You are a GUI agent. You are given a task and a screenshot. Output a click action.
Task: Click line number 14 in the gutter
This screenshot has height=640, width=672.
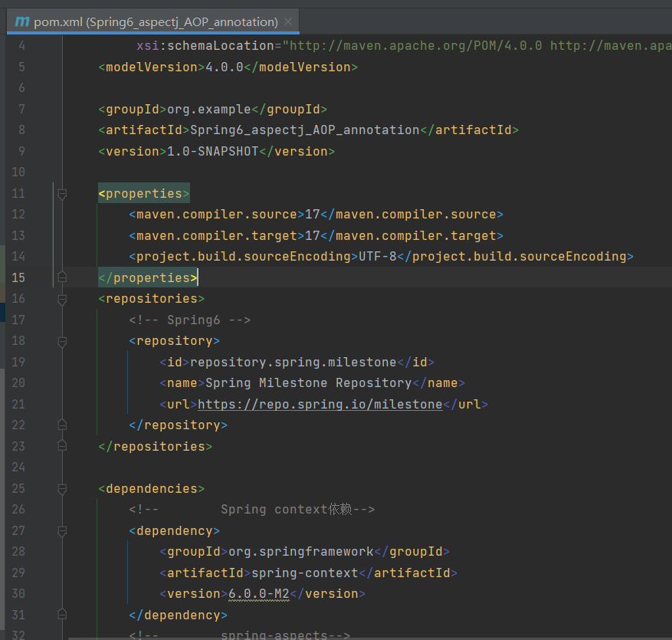(x=18, y=256)
